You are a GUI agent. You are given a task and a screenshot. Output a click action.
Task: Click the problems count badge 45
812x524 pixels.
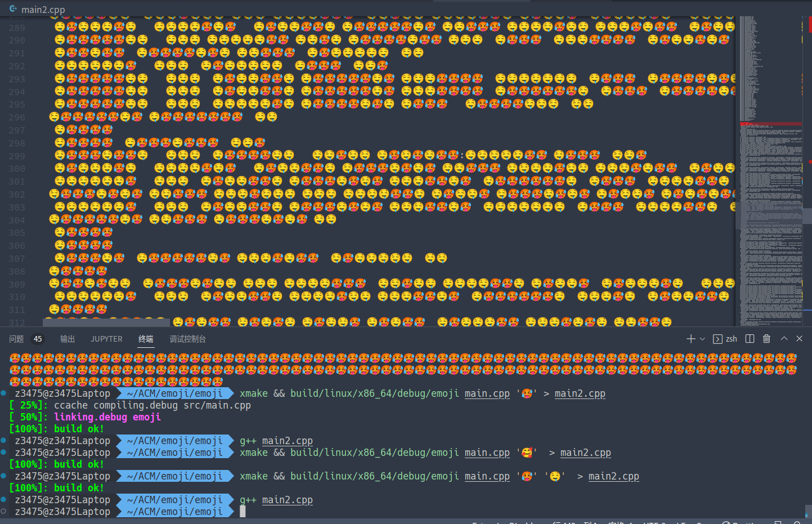[x=38, y=339]
